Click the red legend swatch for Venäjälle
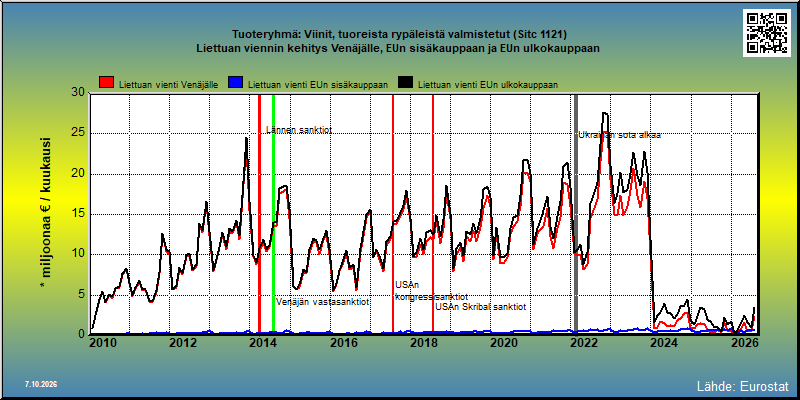Image resolution: width=800 pixels, height=400 pixels. (106, 84)
